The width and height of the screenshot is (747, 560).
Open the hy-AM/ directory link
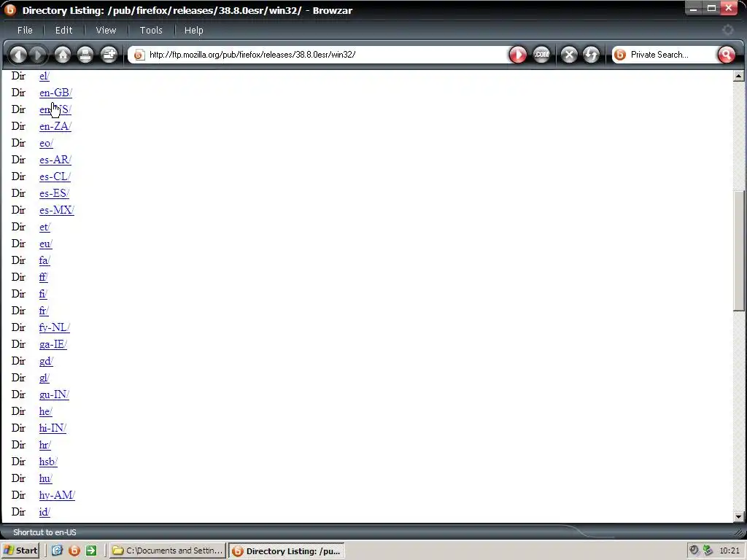[57, 495]
